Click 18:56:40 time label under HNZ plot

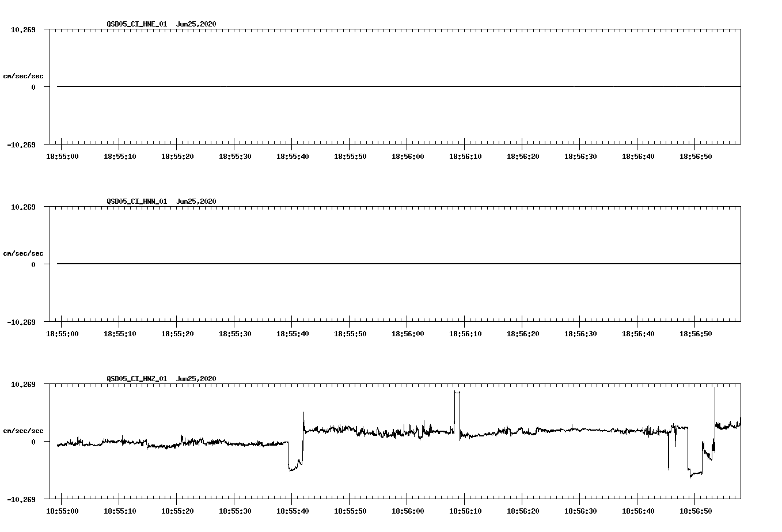638,511
